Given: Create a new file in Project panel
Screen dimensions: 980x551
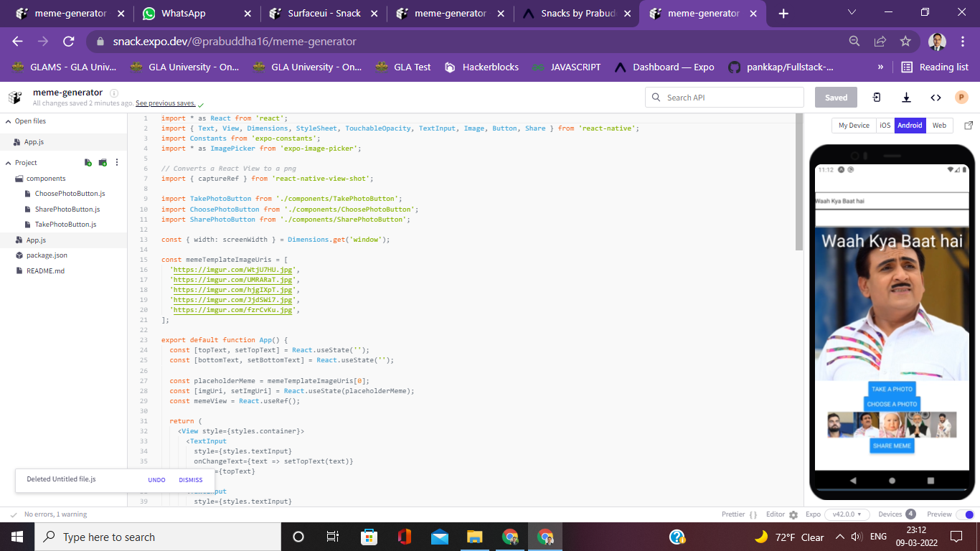Looking at the screenshot, I should [88, 162].
